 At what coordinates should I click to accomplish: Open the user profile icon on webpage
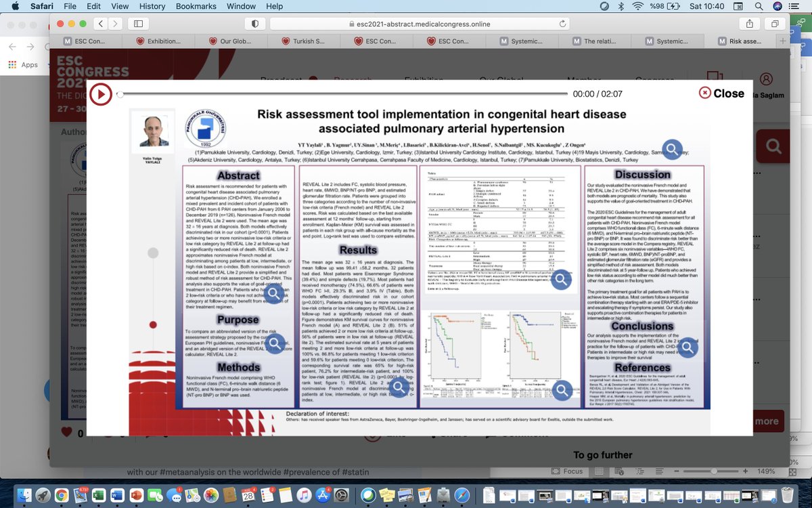point(766,79)
